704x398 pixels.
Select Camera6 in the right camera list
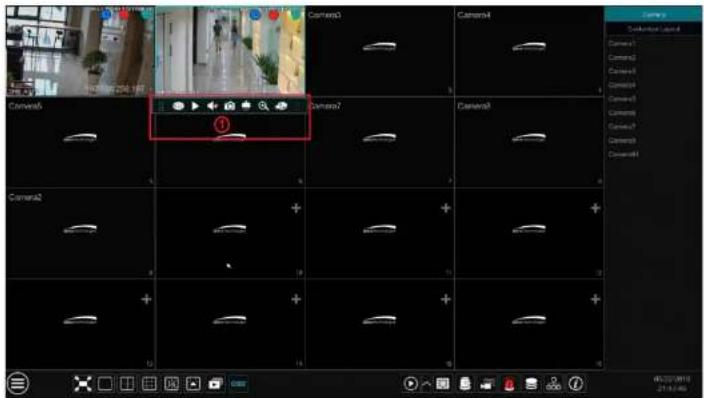tap(622, 113)
